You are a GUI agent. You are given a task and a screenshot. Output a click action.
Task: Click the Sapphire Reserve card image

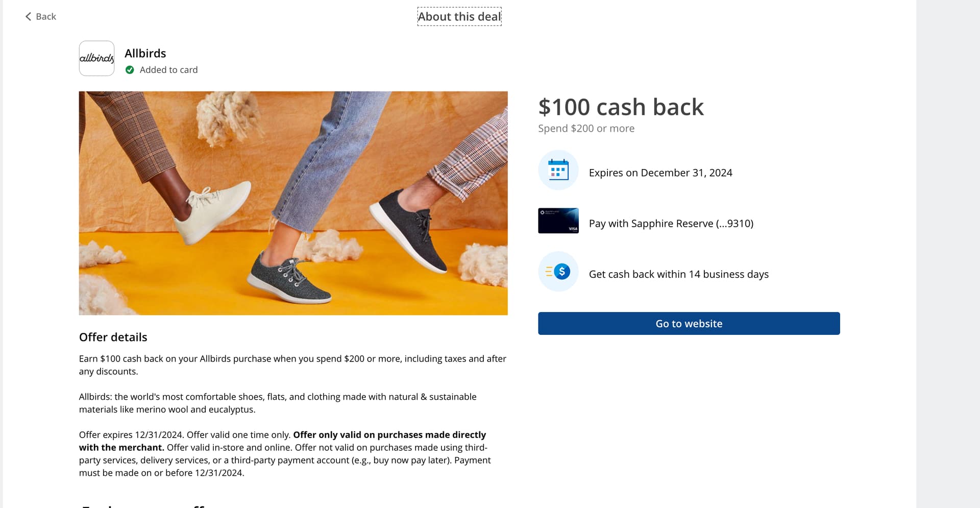tap(558, 221)
